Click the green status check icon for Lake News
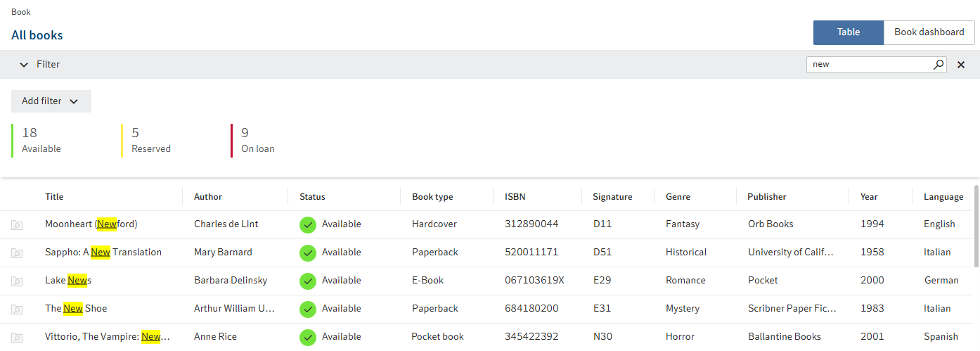The width and height of the screenshot is (980, 351). coord(307,281)
